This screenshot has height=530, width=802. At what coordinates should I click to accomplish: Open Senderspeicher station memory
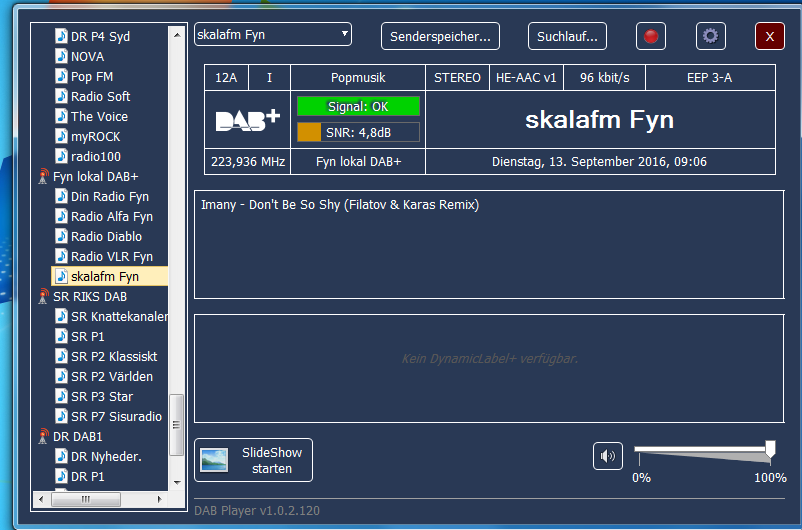tap(440, 36)
